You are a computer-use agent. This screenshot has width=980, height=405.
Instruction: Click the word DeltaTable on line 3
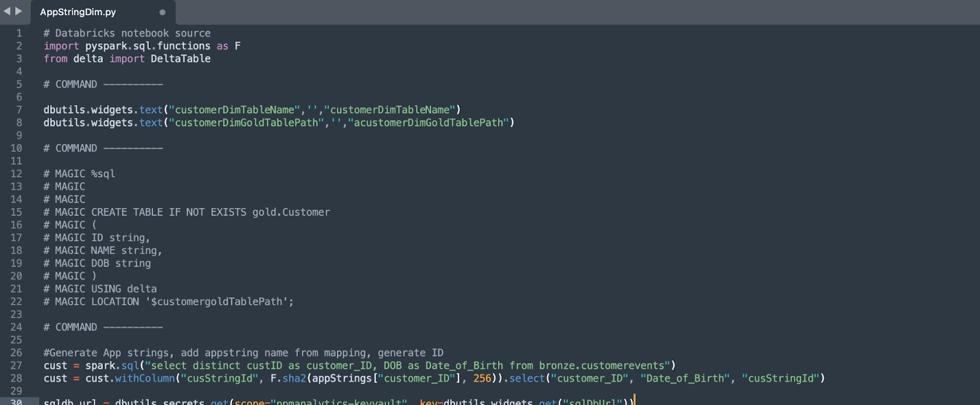click(x=181, y=59)
